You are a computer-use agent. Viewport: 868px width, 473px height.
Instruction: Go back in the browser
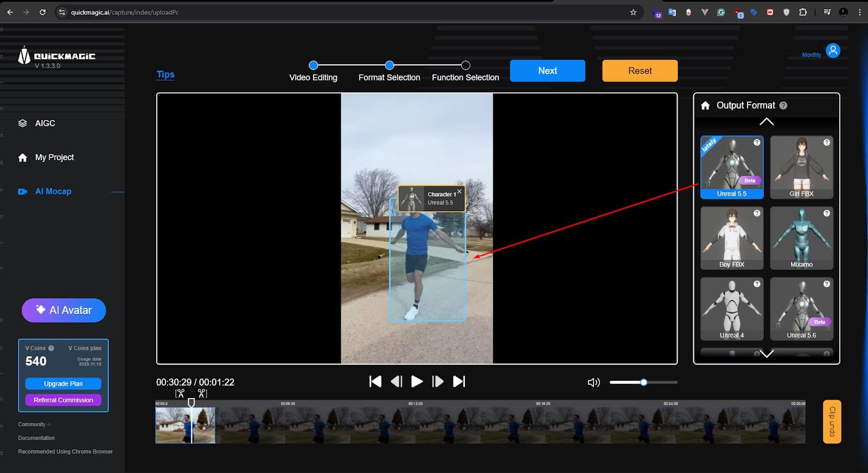[10, 12]
